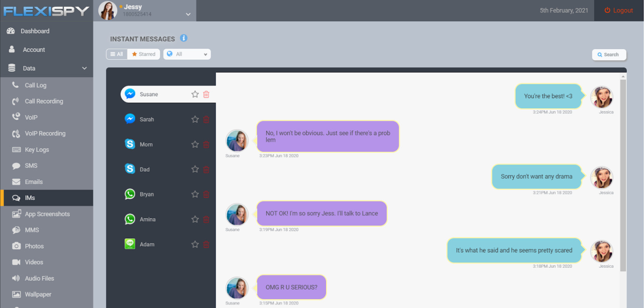Click the Search button
The height and width of the screenshot is (308, 644).
click(609, 55)
